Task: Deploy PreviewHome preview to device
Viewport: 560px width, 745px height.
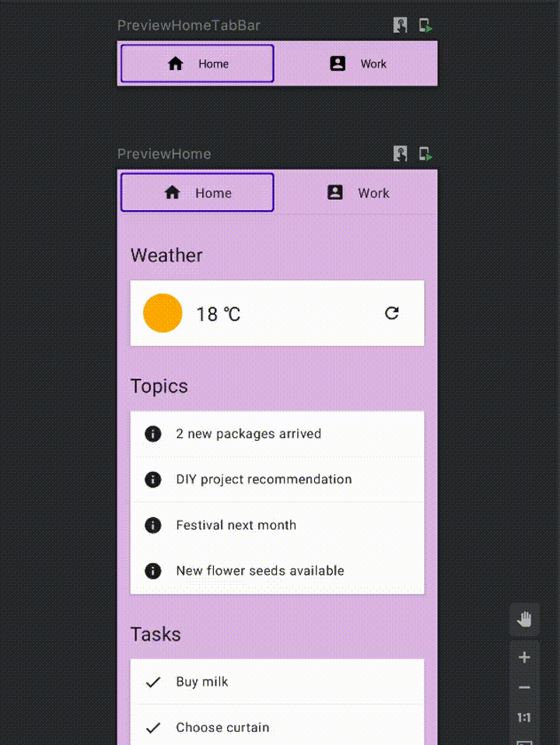Action: tap(425, 154)
